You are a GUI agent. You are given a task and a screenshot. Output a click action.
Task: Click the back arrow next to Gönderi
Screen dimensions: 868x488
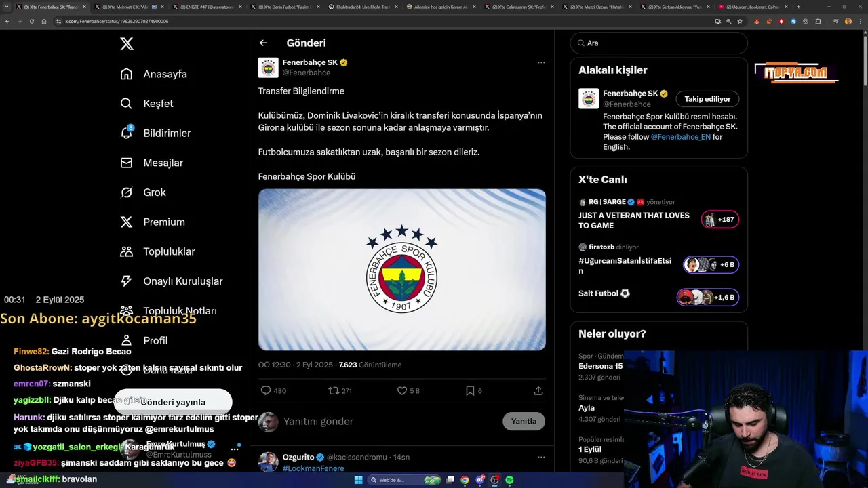click(263, 43)
